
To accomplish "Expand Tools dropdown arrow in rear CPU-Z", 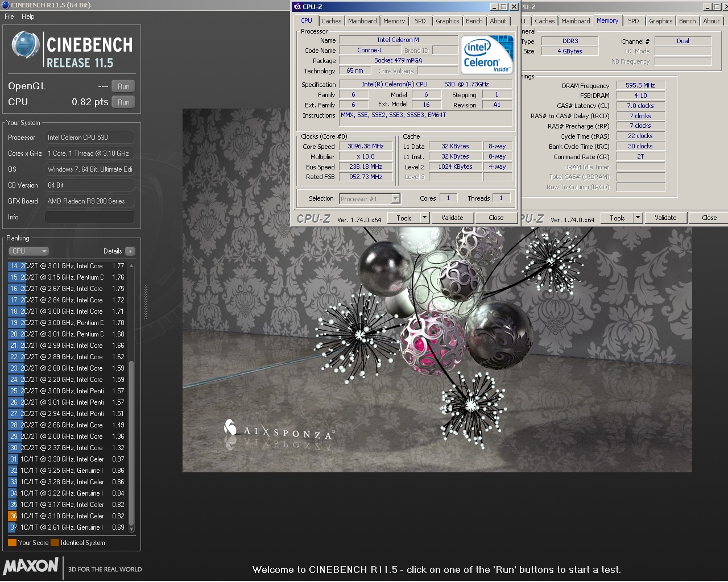I will [x=638, y=218].
